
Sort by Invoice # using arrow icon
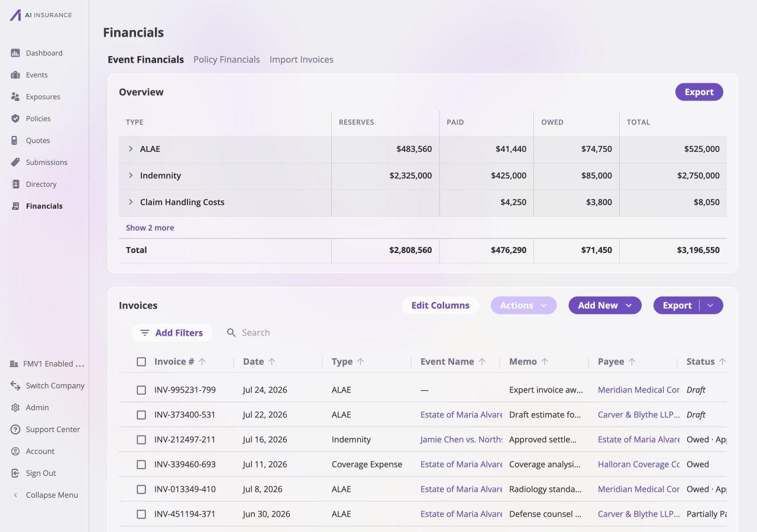[x=202, y=362]
